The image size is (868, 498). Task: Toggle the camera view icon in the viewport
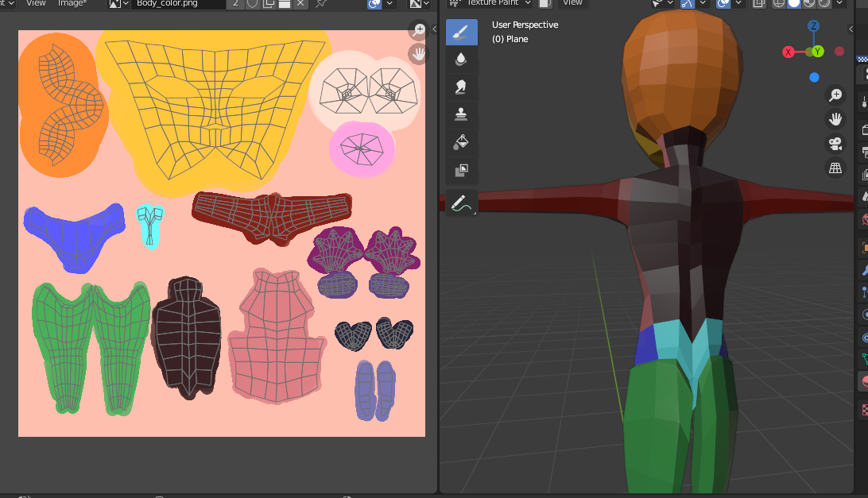835,144
